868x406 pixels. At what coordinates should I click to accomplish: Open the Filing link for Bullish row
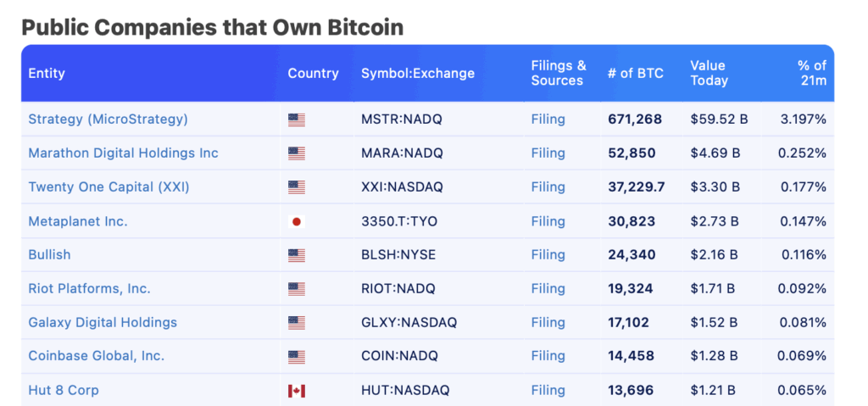(x=548, y=255)
